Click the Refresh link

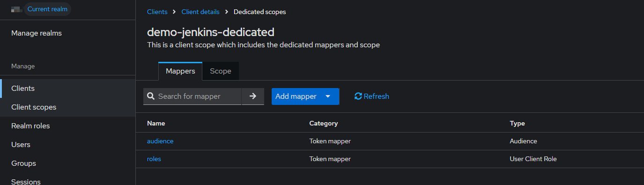coord(372,96)
